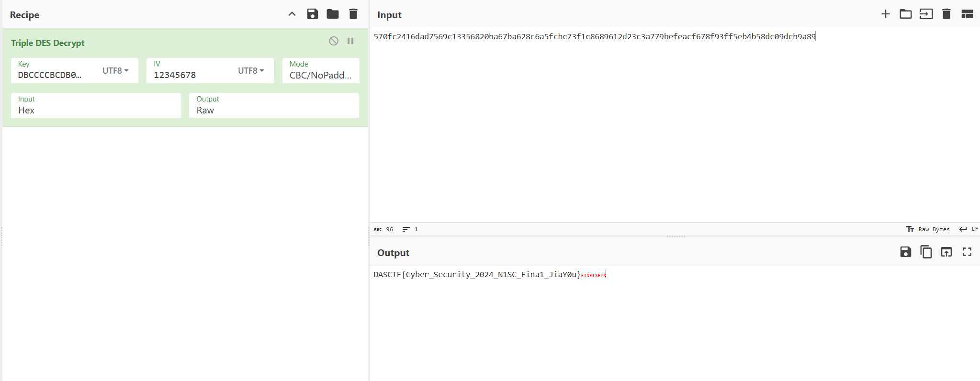Image resolution: width=980 pixels, height=381 pixels.
Task: Disable the Triple DES Decrypt operation
Action: (334, 41)
